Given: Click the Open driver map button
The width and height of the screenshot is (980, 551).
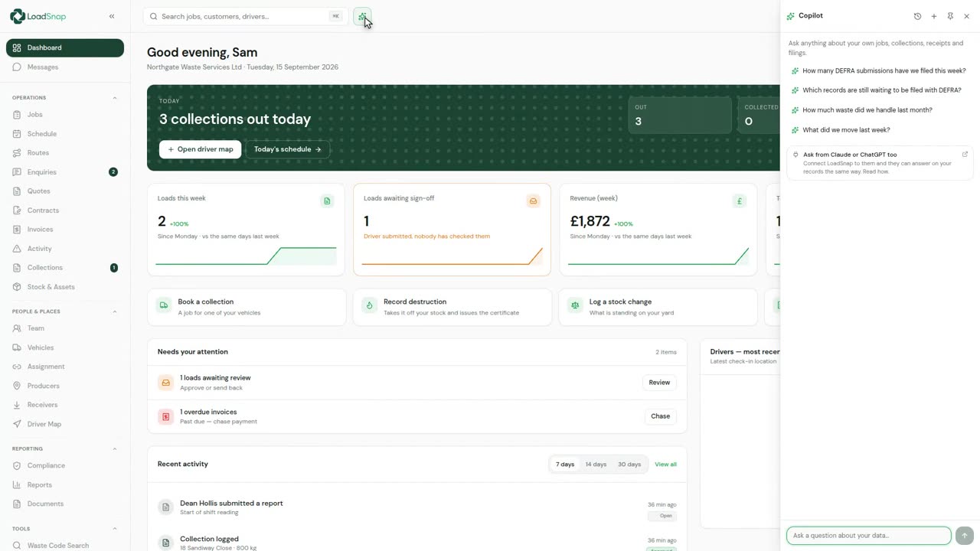Looking at the screenshot, I should click(x=201, y=149).
